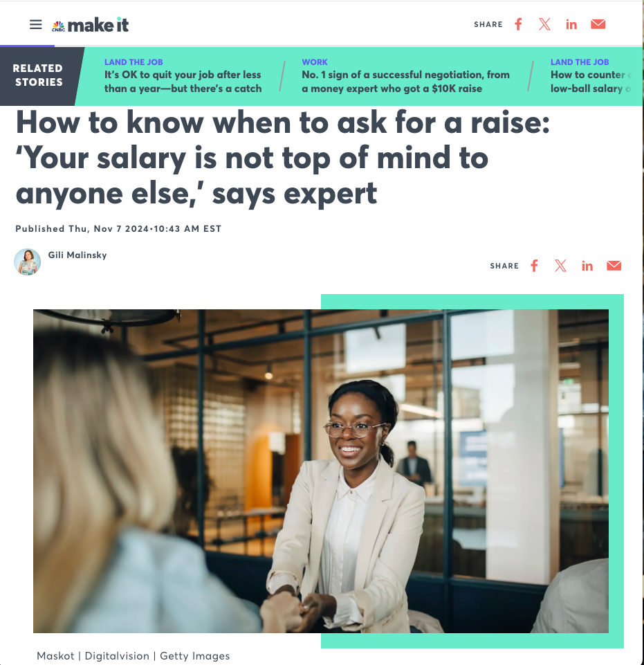
Task: Share article on X below headline
Action: (560, 266)
